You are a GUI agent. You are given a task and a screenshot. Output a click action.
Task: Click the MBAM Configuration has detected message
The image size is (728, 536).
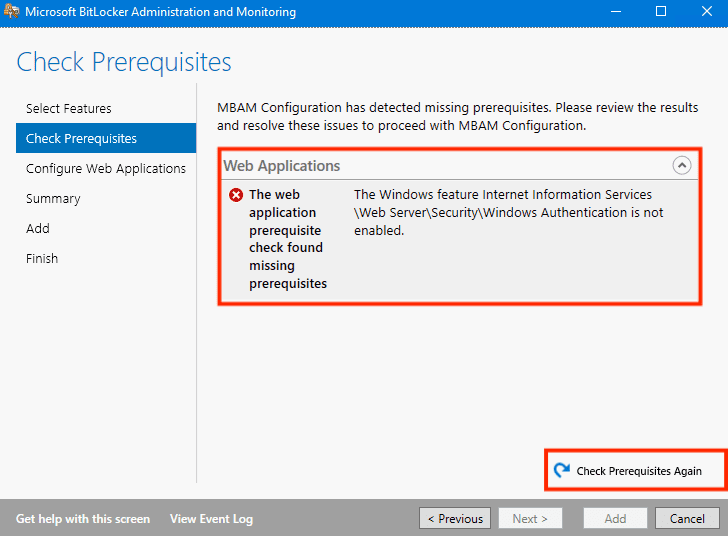click(x=457, y=117)
